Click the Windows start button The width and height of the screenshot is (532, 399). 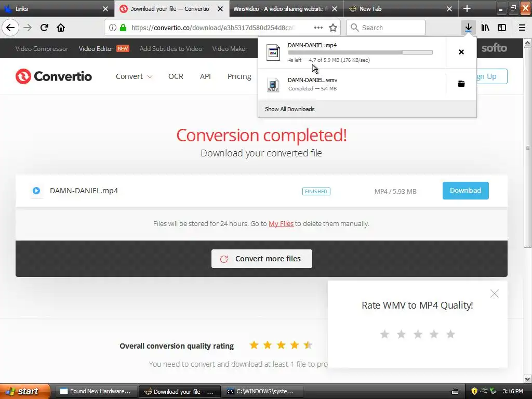25,391
